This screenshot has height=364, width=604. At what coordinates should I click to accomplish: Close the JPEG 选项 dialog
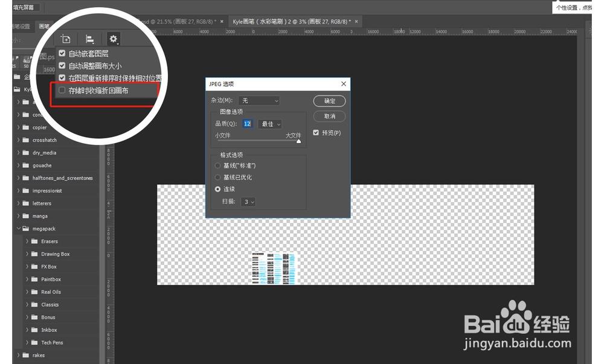click(x=344, y=84)
